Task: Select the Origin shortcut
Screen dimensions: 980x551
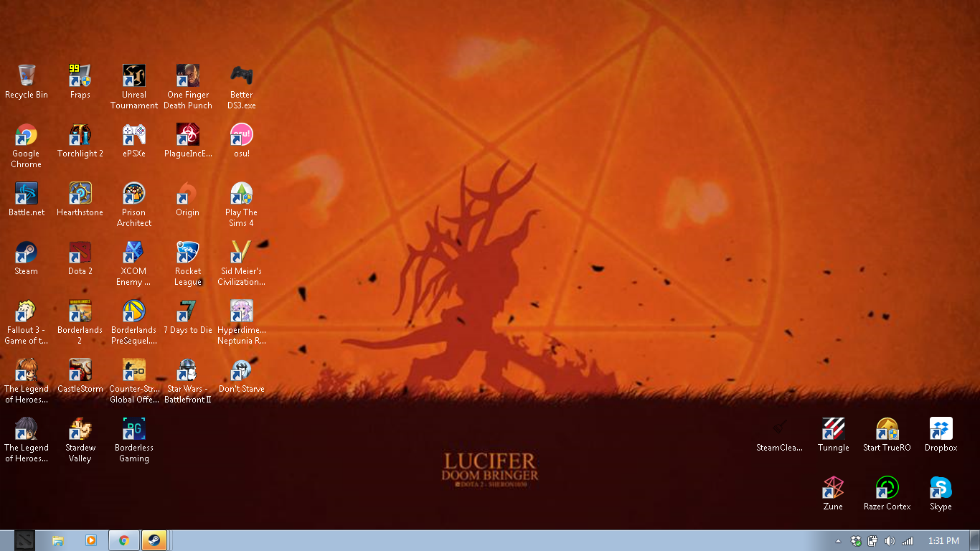Action: pos(187,193)
